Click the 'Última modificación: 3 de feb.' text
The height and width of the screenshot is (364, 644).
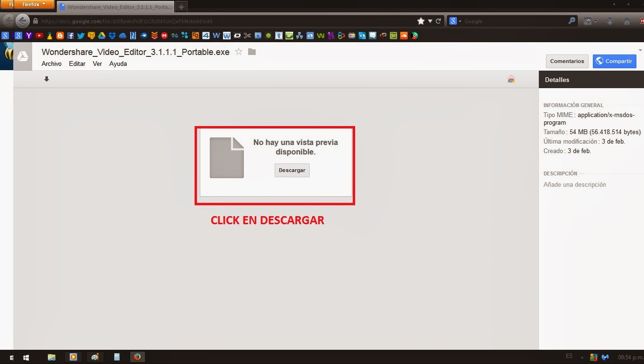coord(584,142)
